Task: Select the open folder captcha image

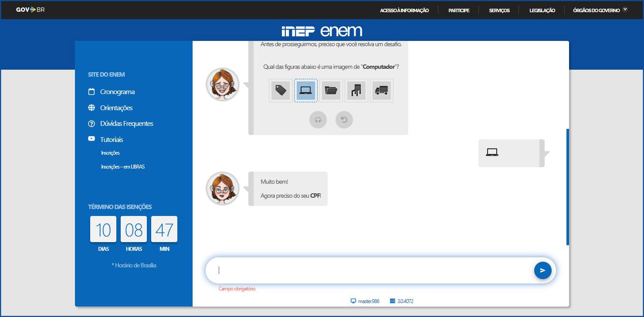Action: coord(331,91)
